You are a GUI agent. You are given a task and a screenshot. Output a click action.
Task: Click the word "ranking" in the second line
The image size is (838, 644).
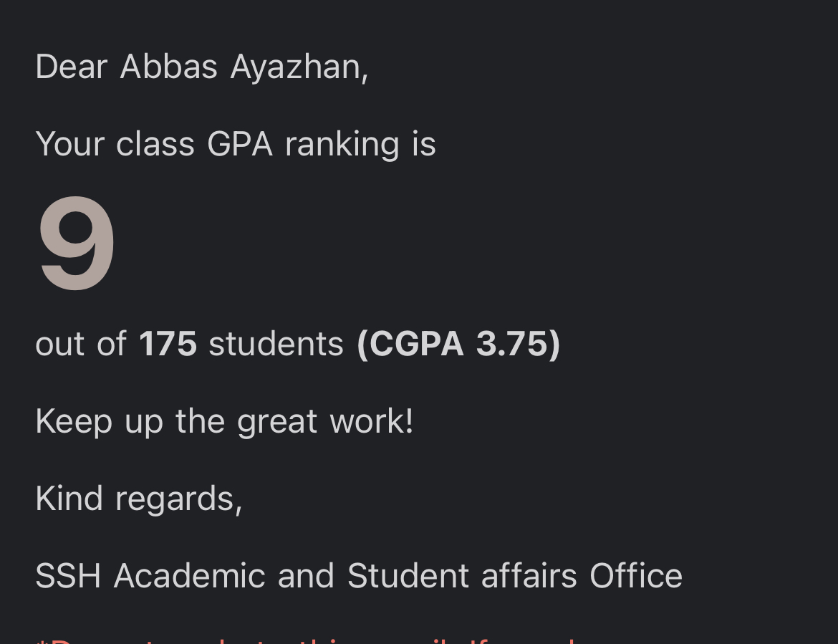(342, 145)
